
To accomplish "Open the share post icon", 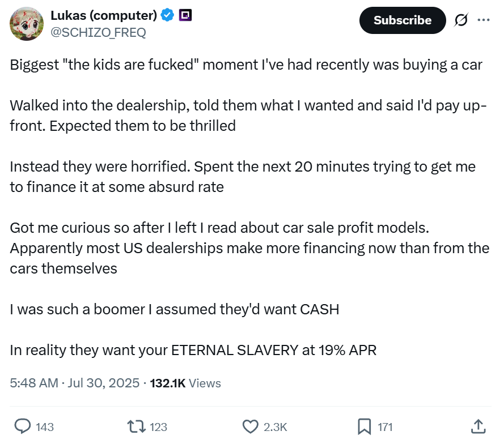I will click(477, 426).
